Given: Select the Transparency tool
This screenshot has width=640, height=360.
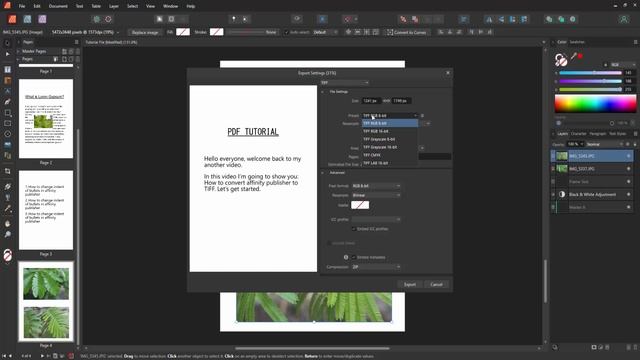Looking at the screenshot, I should pos(7,198).
